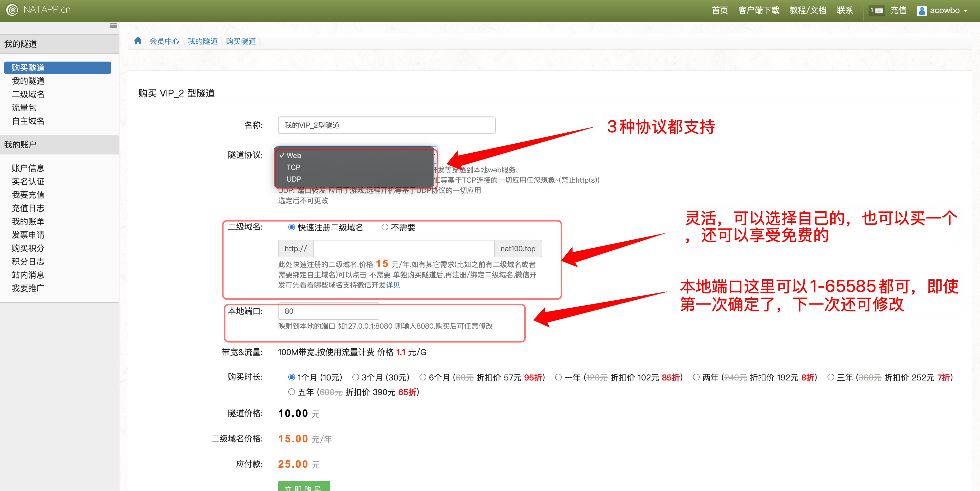Choose 五年 purchase duration option
The width and height of the screenshot is (980, 491).
[291, 391]
